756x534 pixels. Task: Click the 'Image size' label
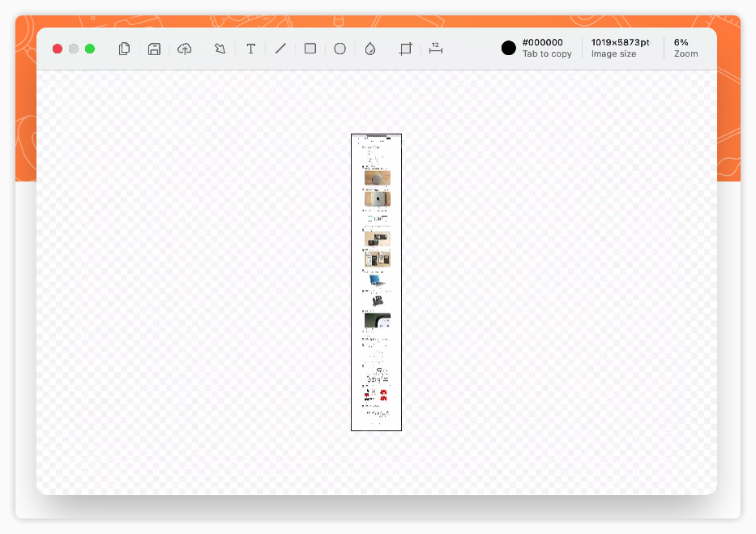(613, 54)
